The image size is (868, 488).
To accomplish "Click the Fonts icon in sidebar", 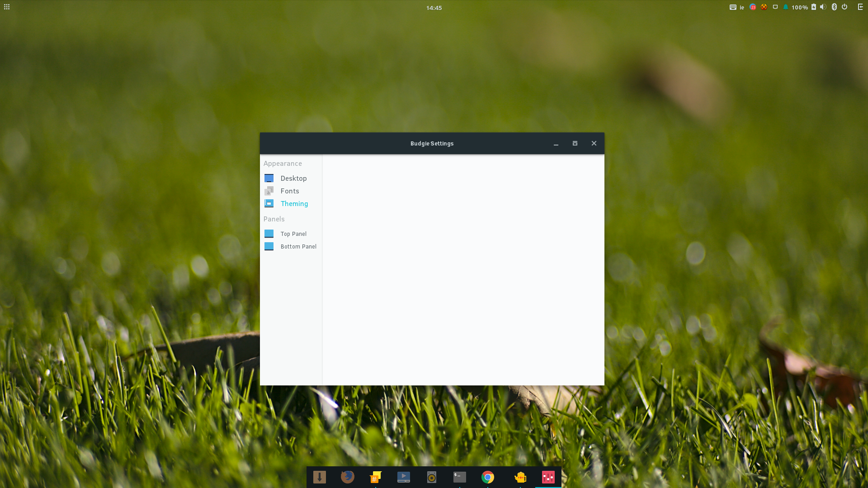I will click(x=269, y=191).
